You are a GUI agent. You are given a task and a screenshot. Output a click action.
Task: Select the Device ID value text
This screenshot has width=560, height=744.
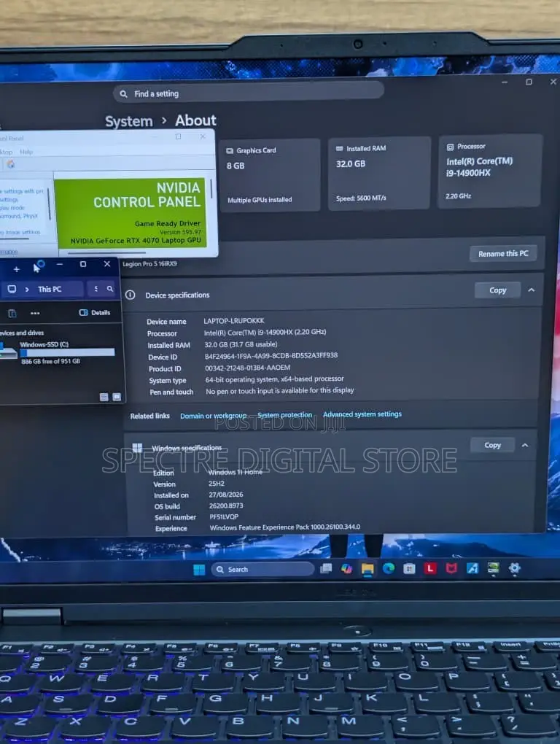271,355
